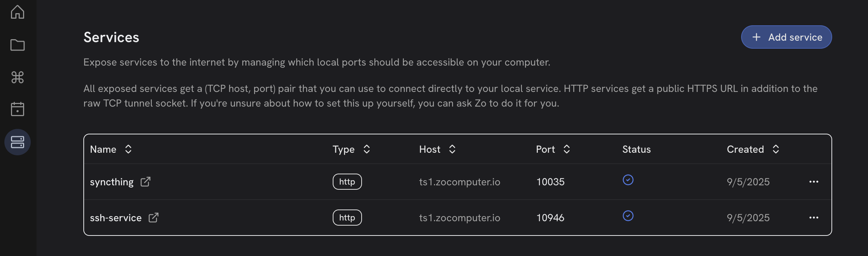Click port value 10946
The image size is (868, 256).
pos(551,218)
